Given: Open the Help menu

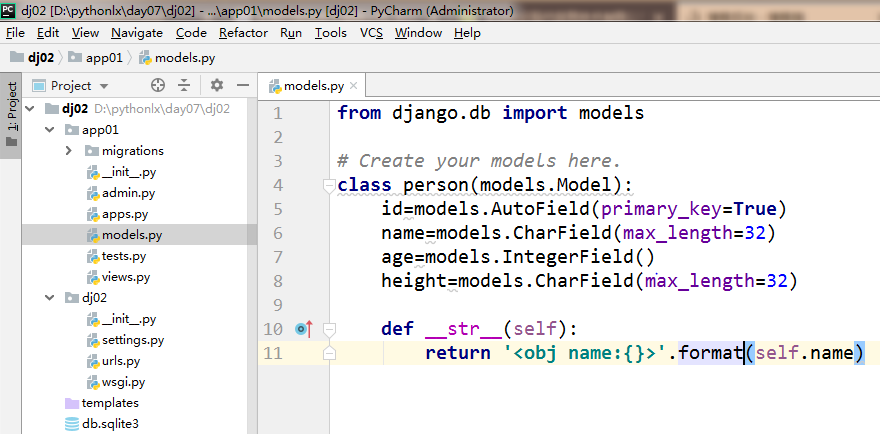Looking at the screenshot, I should [x=467, y=33].
